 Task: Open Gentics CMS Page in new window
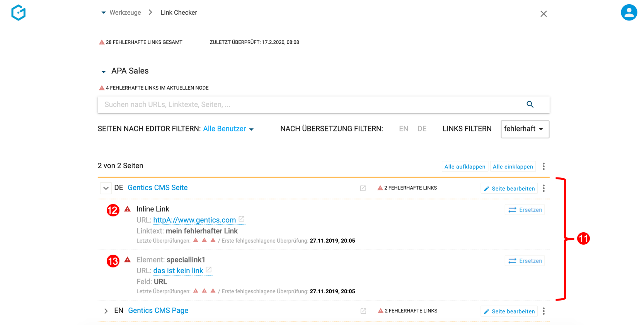pyautogui.click(x=363, y=311)
